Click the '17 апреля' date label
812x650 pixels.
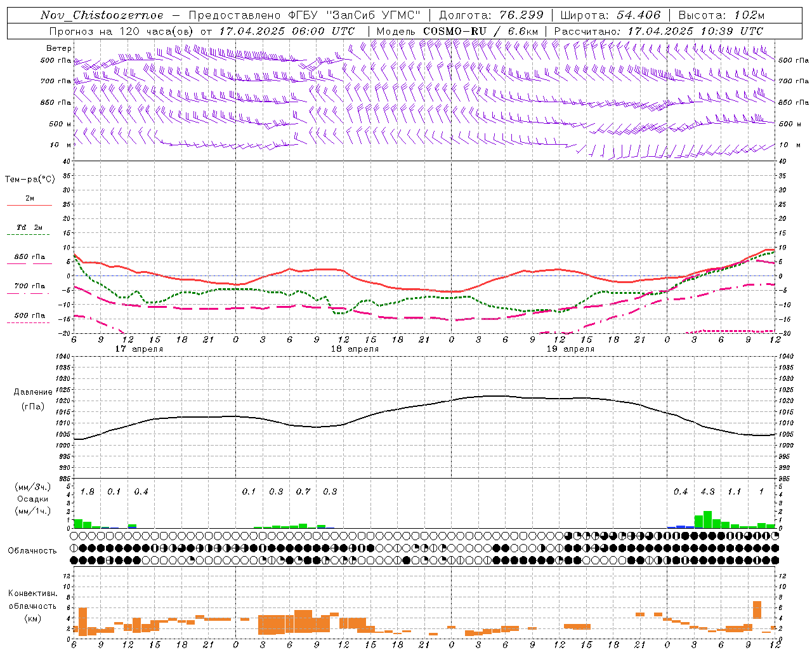[139, 349]
